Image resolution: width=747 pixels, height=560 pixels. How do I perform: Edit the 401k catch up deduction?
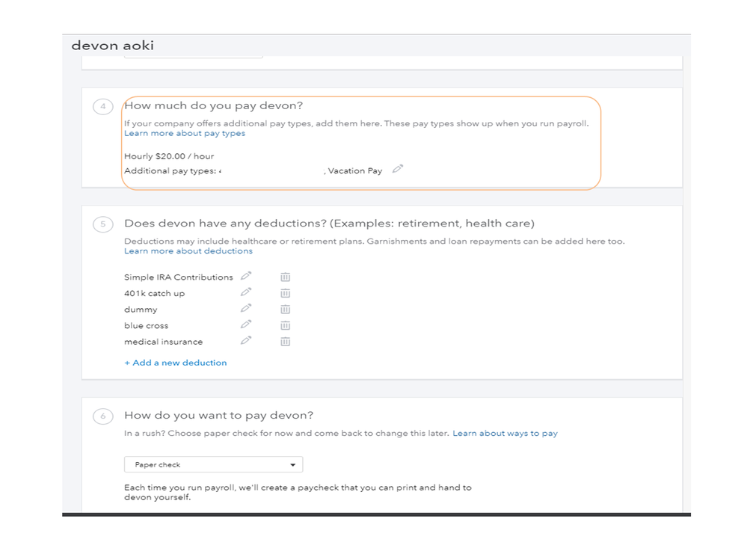point(246,292)
